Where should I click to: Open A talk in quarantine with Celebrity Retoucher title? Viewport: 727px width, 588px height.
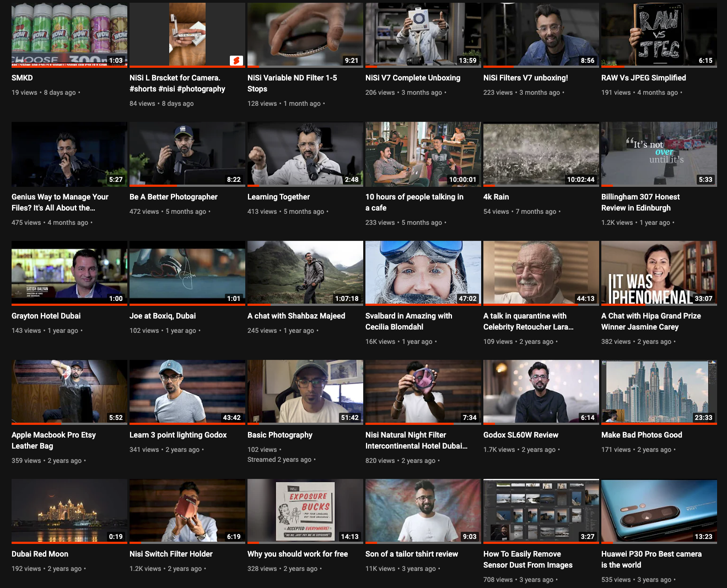tap(528, 321)
